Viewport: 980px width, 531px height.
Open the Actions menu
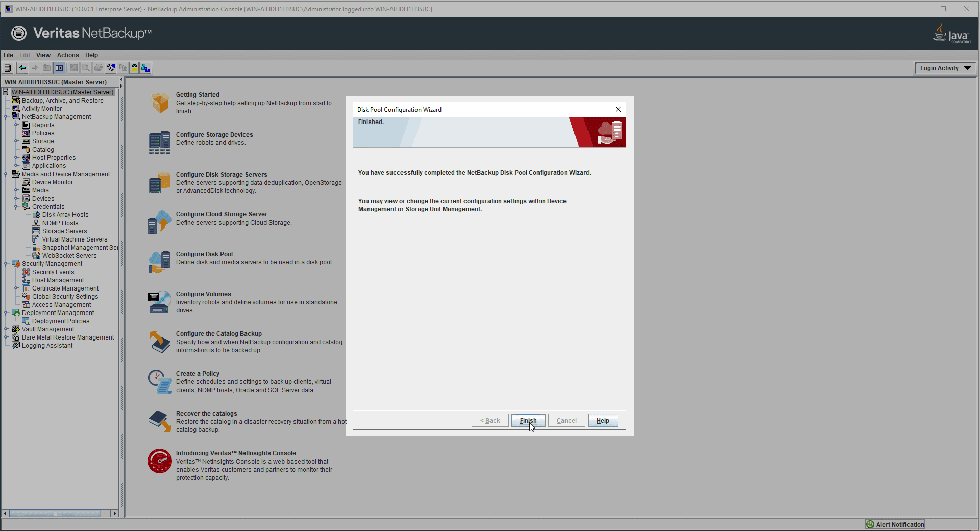tap(67, 55)
